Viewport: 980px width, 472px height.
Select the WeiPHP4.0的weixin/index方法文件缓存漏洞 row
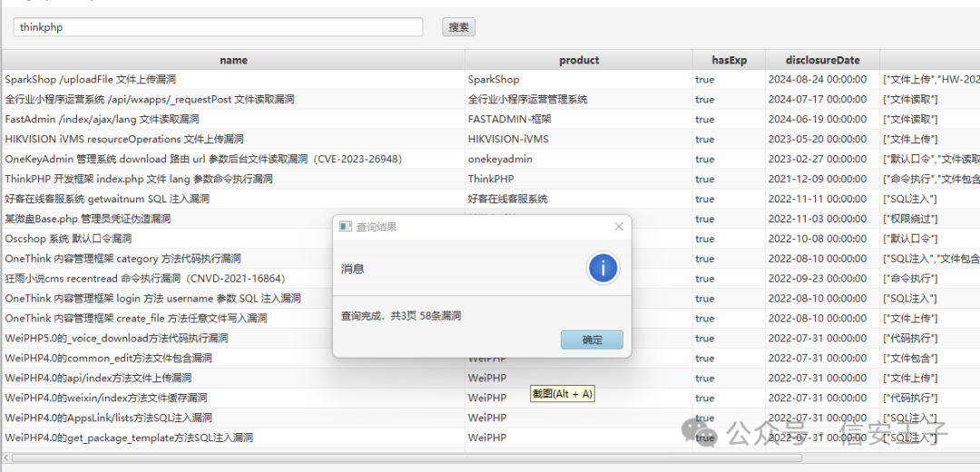[x=491, y=398]
